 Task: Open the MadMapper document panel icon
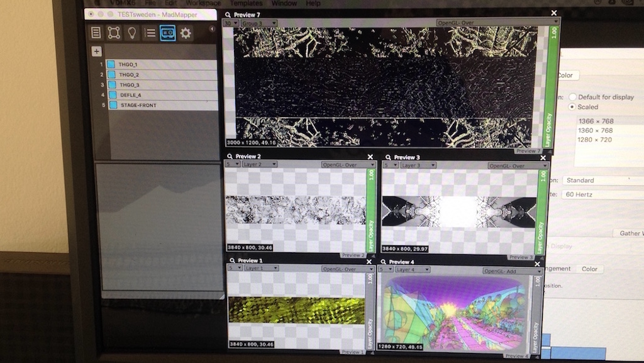(x=96, y=33)
